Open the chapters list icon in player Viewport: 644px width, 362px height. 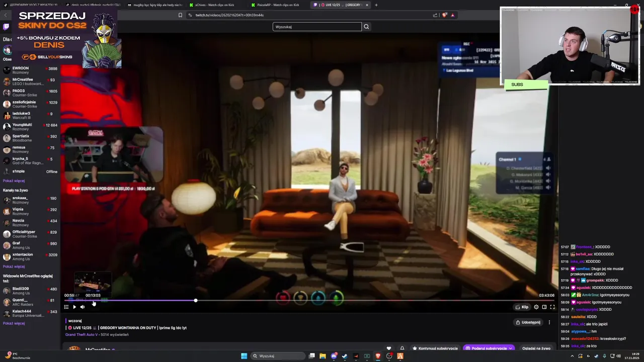point(66,307)
